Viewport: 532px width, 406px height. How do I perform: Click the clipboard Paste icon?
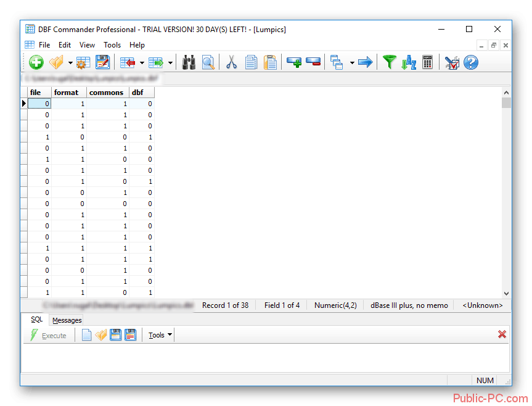[270, 62]
